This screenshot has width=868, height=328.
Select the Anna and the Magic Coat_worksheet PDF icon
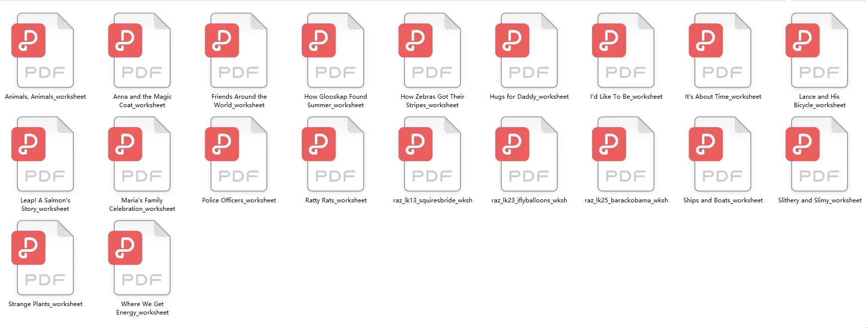(139, 50)
